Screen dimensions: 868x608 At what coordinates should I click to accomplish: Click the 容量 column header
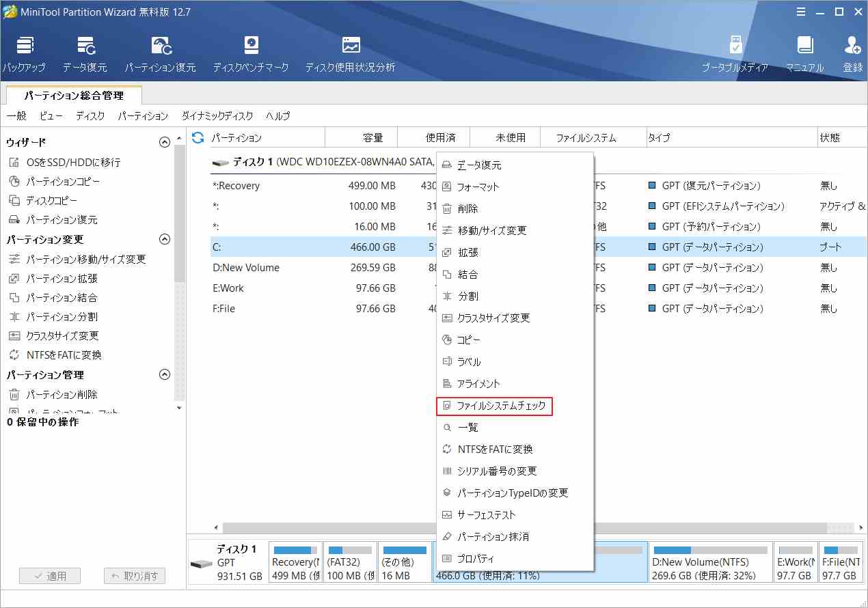click(x=372, y=138)
